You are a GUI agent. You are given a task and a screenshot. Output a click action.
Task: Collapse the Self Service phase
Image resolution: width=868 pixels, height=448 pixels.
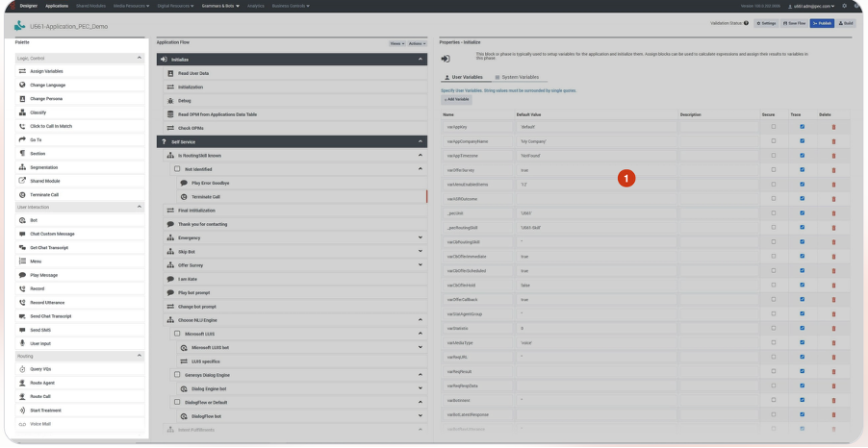pos(421,142)
